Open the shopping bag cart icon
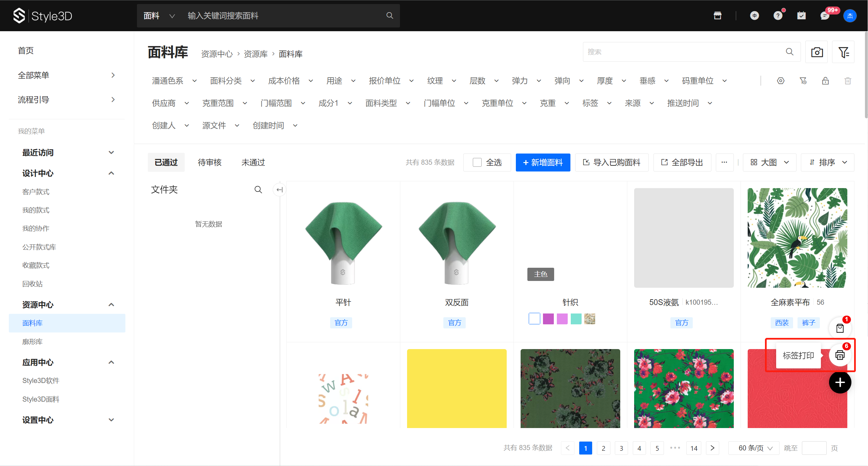Image resolution: width=868 pixels, height=466 pixels. click(840, 328)
